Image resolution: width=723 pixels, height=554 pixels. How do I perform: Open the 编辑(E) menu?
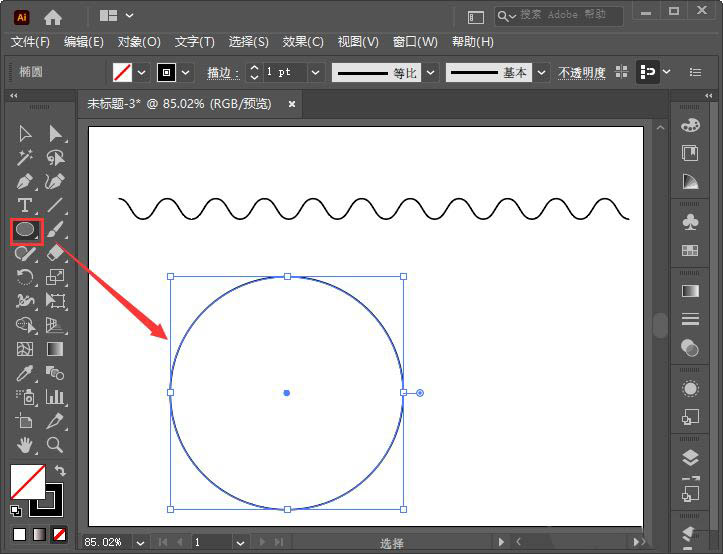click(83, 42)
